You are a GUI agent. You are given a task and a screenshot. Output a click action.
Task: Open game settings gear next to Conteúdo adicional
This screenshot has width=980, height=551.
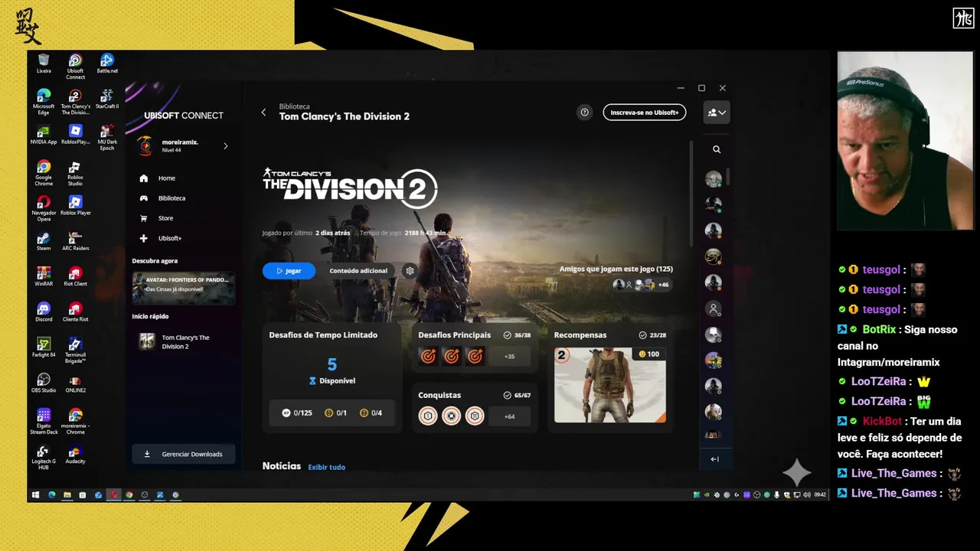click(x=410, y=271)
